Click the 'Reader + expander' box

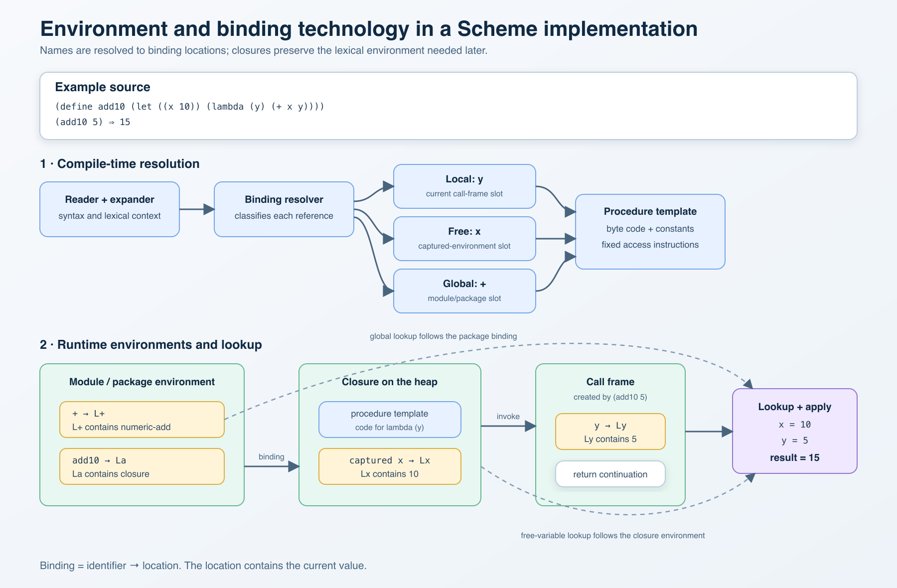[110, 209]
